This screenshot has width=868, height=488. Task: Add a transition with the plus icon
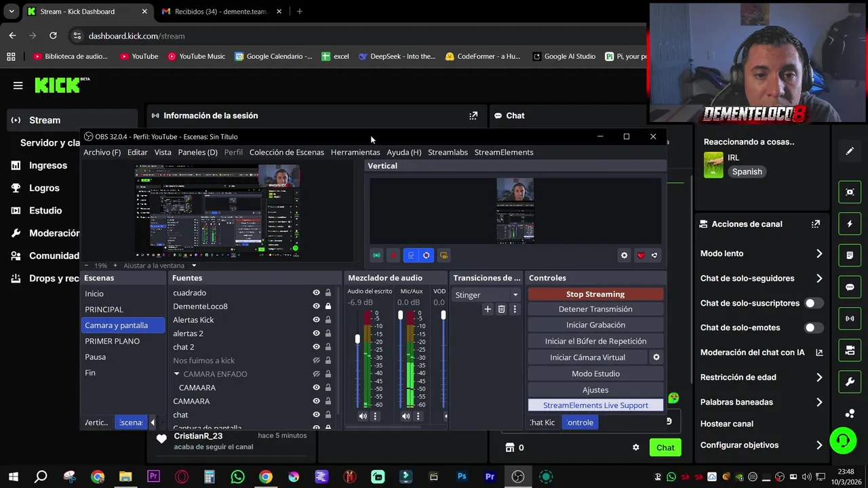point(487,309)
